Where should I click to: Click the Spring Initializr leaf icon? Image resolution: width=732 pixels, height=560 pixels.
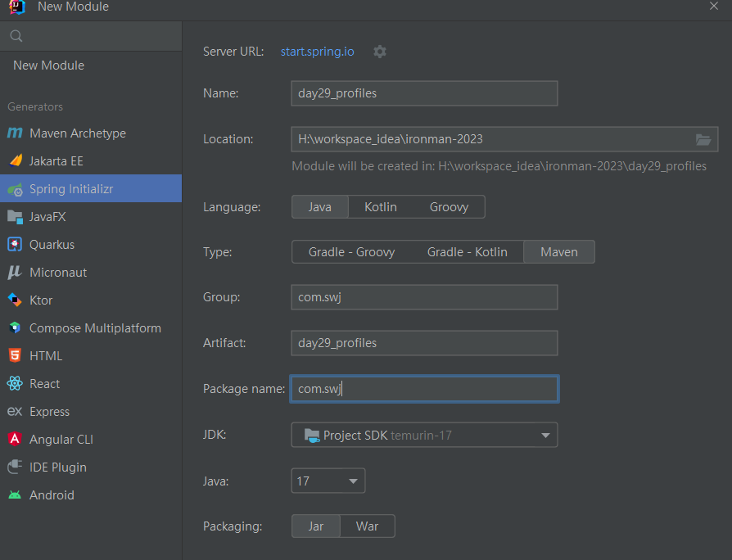[15, 189]
